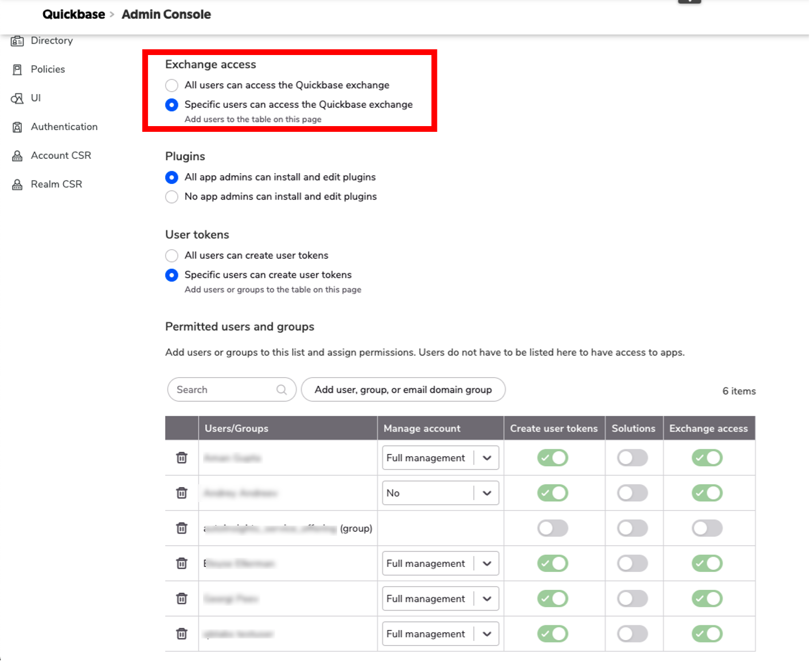Choose 'No app admins can install and edit plugins'

[171, 197]
